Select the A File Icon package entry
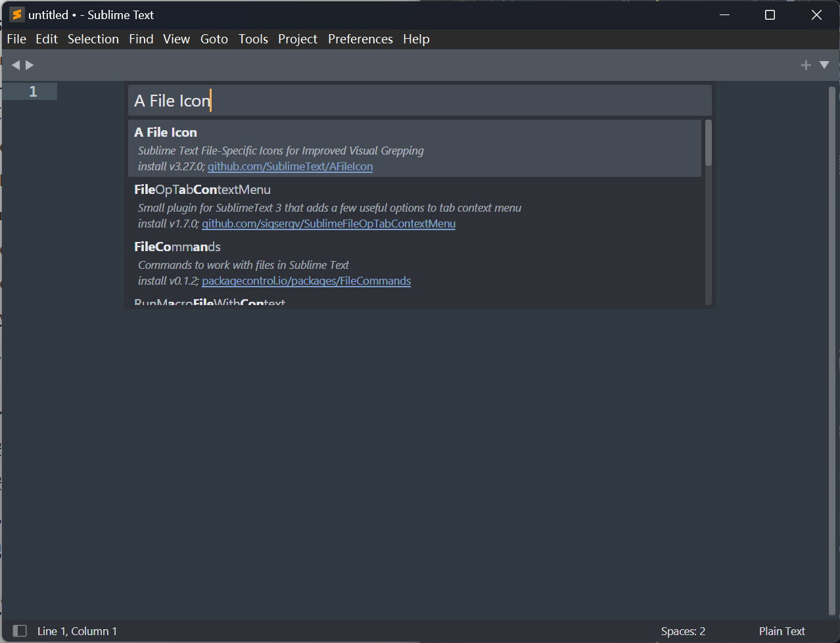Image resolution: width=840 pixels, height=643 pixels. tap(415, 149)
